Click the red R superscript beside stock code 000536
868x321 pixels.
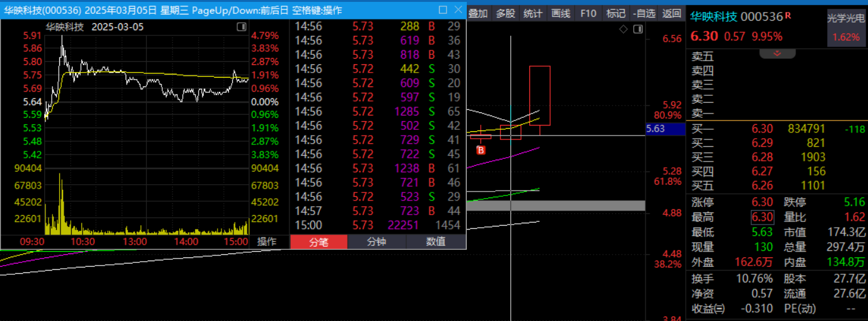click(788, 15)
